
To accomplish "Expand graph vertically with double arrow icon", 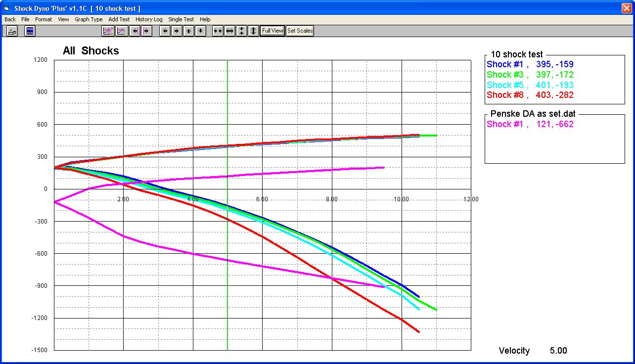I will pyautogui.click(x=253, y=31).
